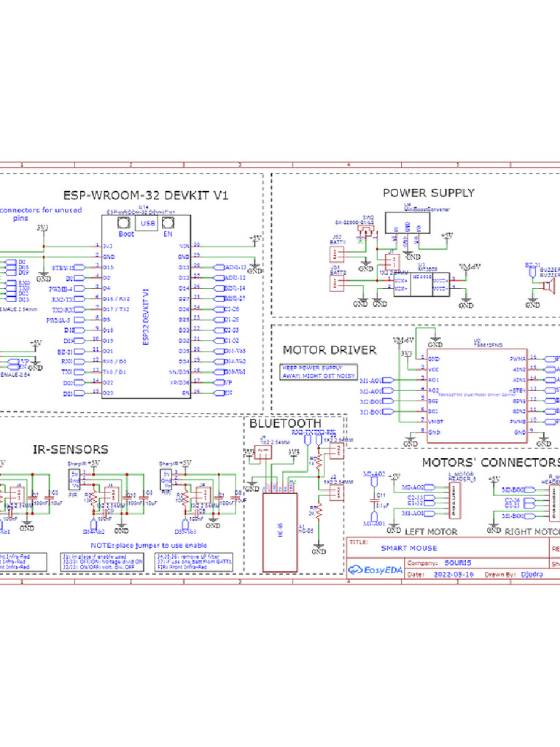Viewport: 560px width, 747px height.
Task: Click the TB6612FNG motor driver chip
Action: [477, 395]
